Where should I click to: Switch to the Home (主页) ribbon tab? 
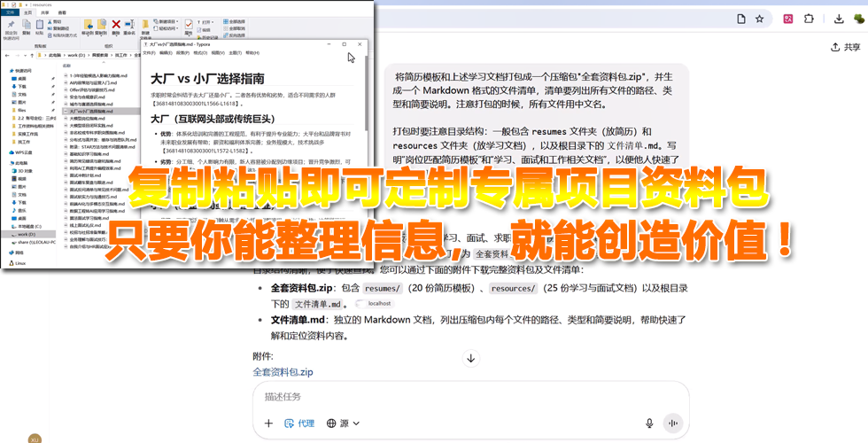point(27,12)
